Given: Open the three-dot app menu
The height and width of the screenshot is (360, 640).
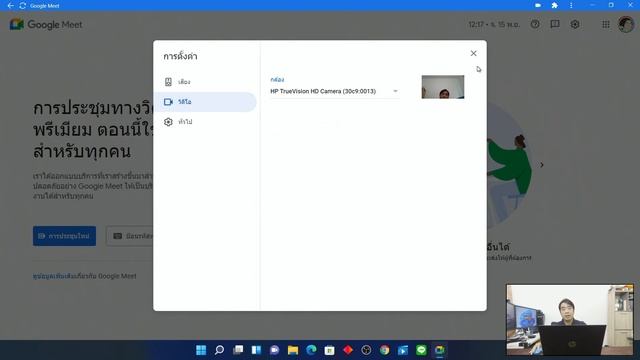Looking at the screenshot, I should pos(571,5).
